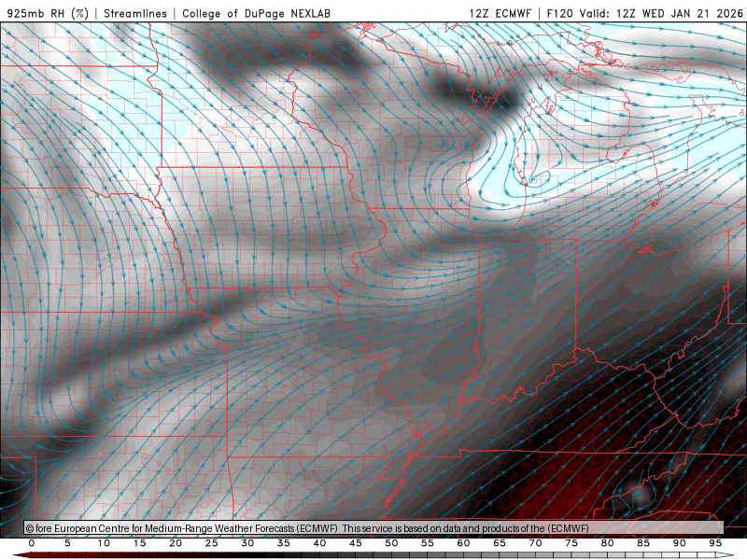The height and width of the screenshot is (560, 747).
Task: Click the "70" label on the color scale
Action: pos(535,543)
